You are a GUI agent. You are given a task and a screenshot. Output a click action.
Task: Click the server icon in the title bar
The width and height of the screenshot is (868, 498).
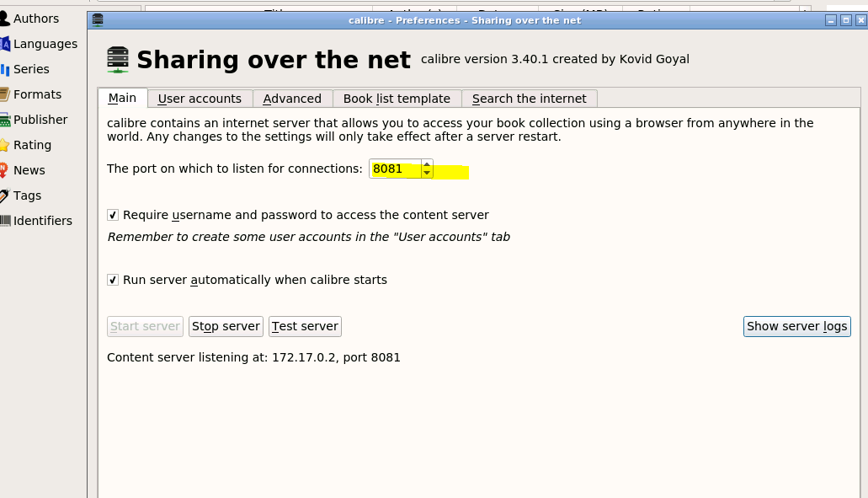point(98,20)
